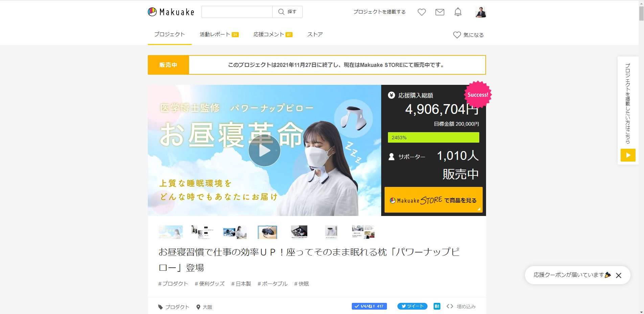The height and width of the screenshot is (314, 644).
Task: Click the Makuake logo
Action: (x=171, y=12)
